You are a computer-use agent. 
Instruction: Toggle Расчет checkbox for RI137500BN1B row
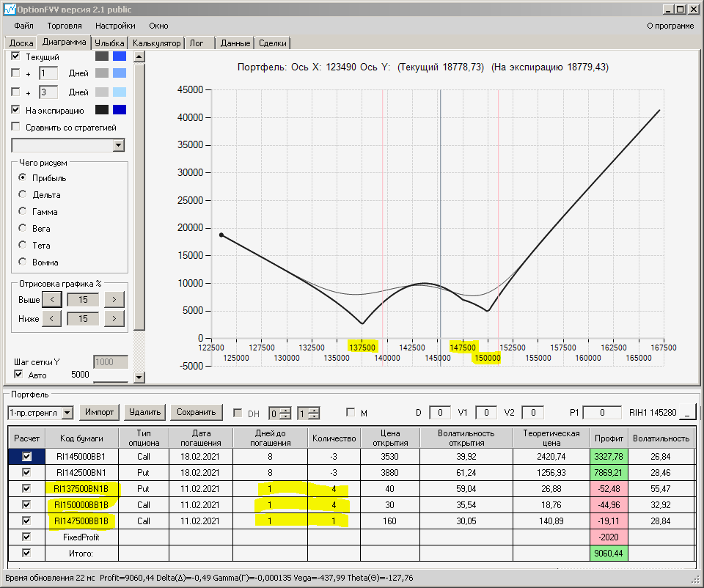pos(26,488)
